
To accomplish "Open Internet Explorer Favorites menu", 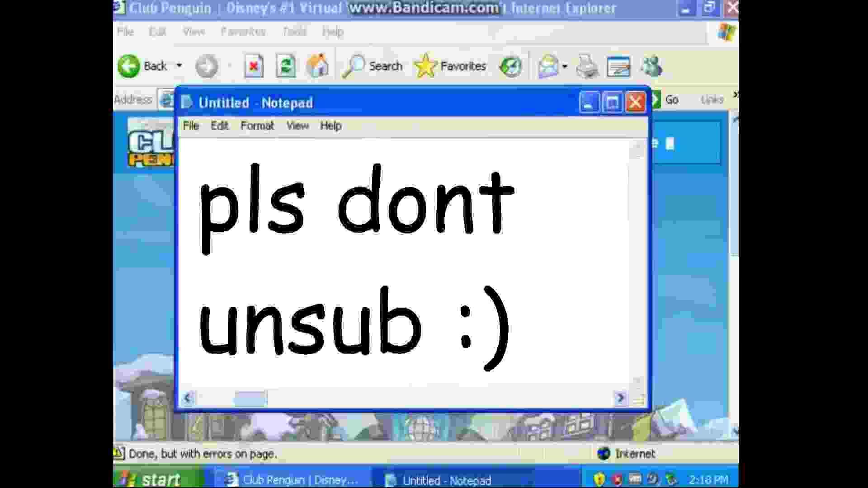I will [243, 32].
